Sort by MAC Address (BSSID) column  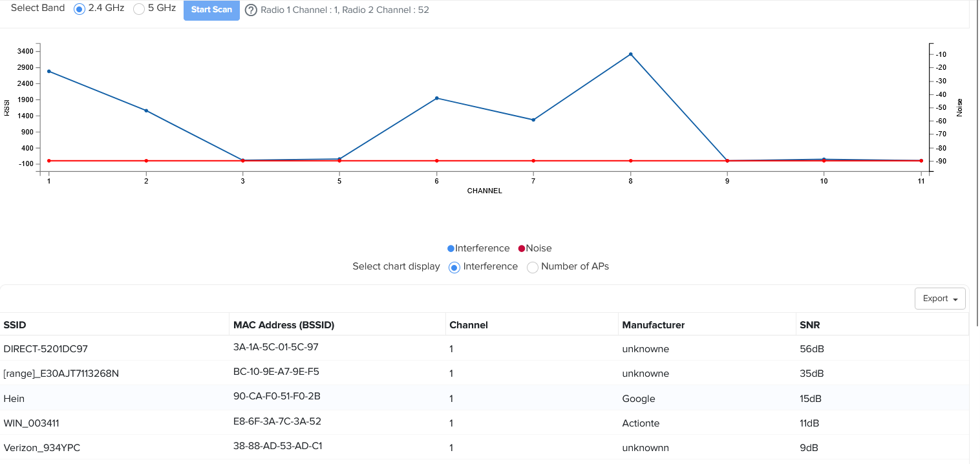[284, 325]
